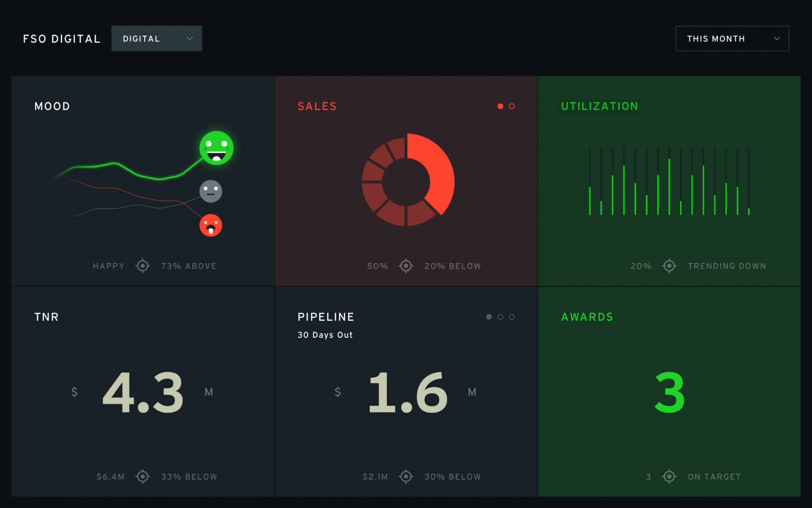Viewport: 812px width, 508px height.
Task: Click target icon in Mood card
Action: point(142,266)
